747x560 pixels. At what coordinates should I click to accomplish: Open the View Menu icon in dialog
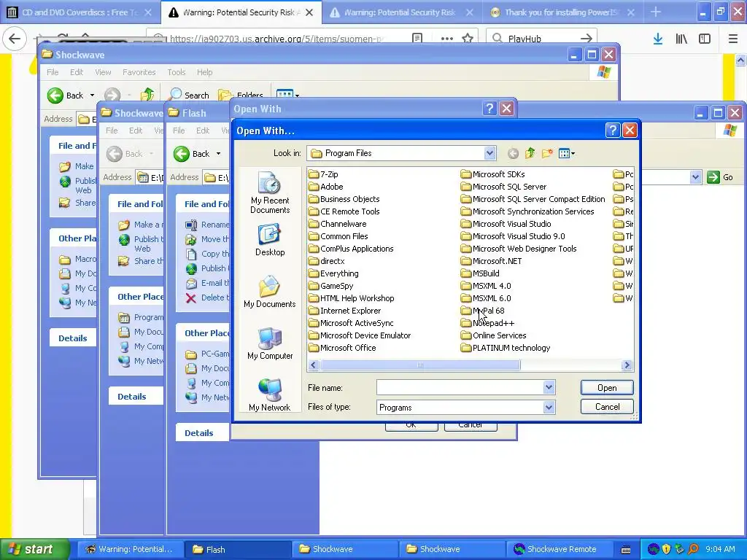(x=566, y=153)
